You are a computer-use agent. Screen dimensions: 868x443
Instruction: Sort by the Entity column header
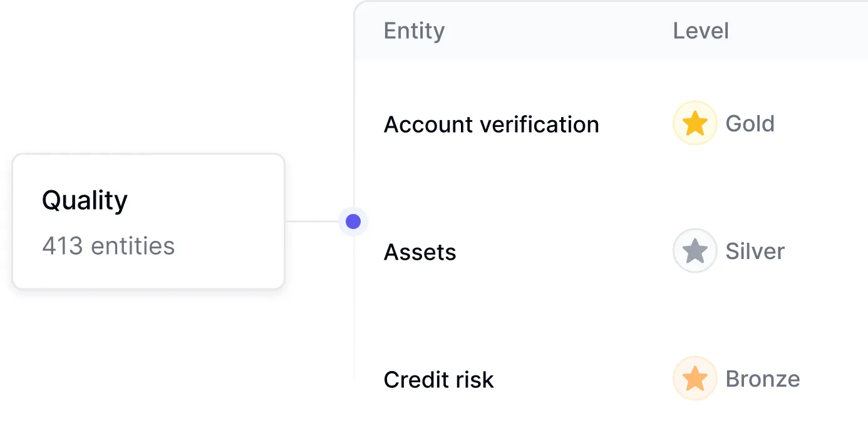click(414, 31)
